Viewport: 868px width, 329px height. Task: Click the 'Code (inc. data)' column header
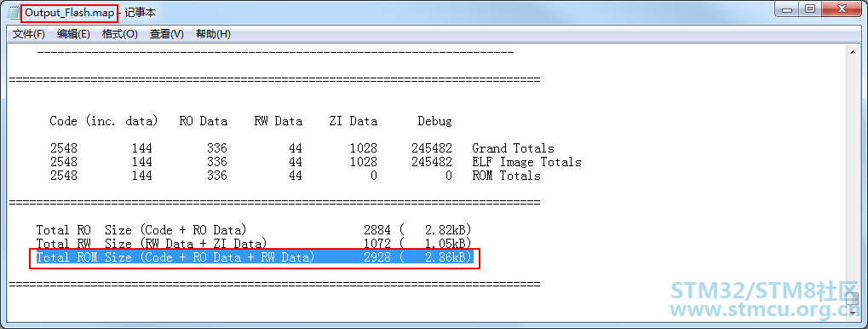104,121
